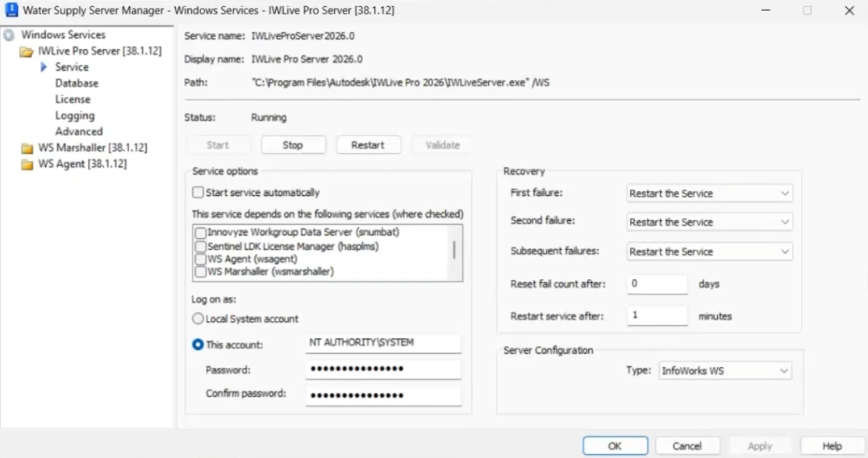Screen dimensions: 868x458
Task: Click the Password field
Action: tap(383, 369)
